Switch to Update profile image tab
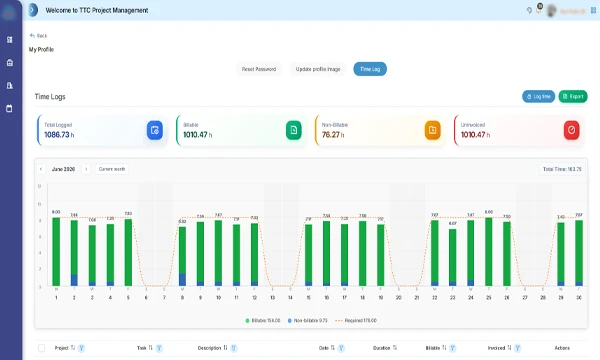Screen dimensions: 600x360 pos(318,69)
